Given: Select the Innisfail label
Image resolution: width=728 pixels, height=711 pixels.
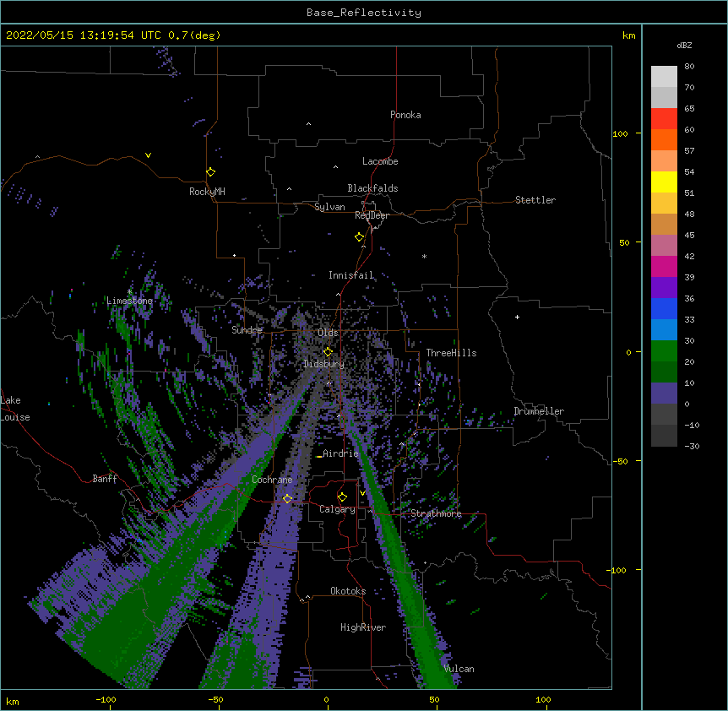Looking at the screenshot, I should pyautogui.click(x=351, y=275).
